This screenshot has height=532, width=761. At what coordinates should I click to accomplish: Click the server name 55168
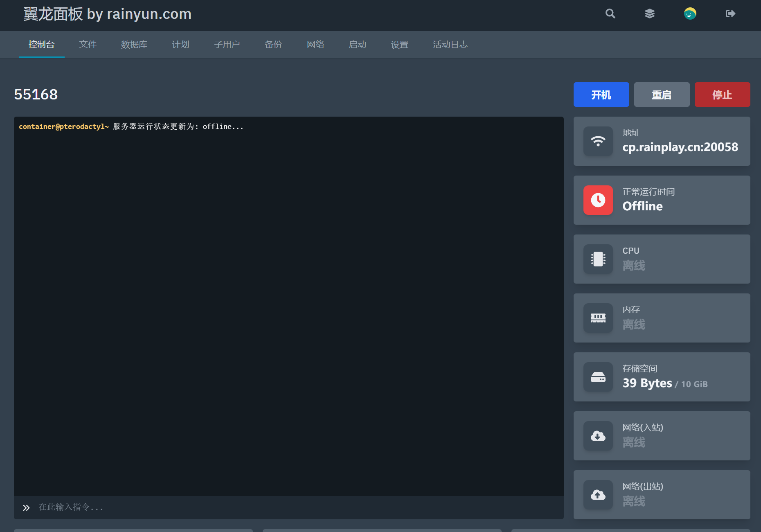click(x=36, y=95)
